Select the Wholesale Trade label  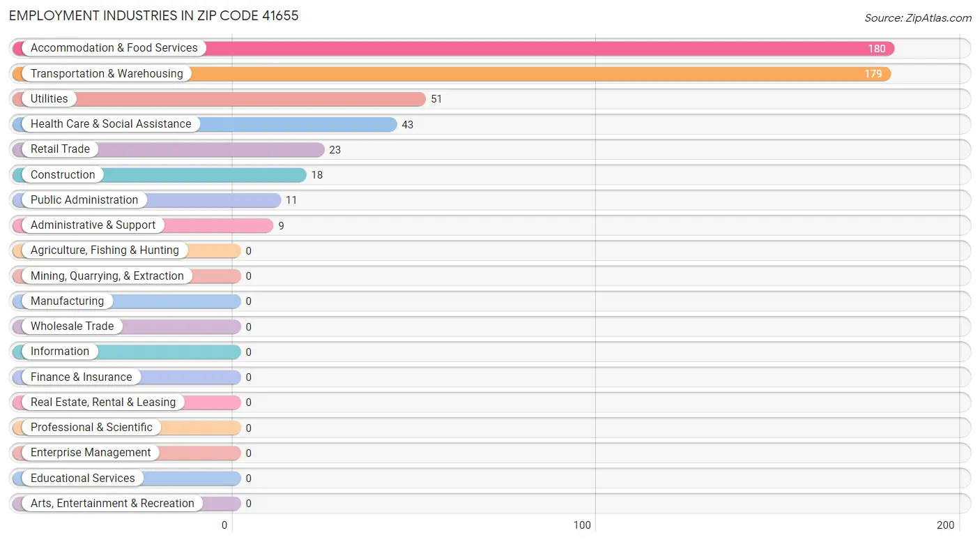(72, 326)
